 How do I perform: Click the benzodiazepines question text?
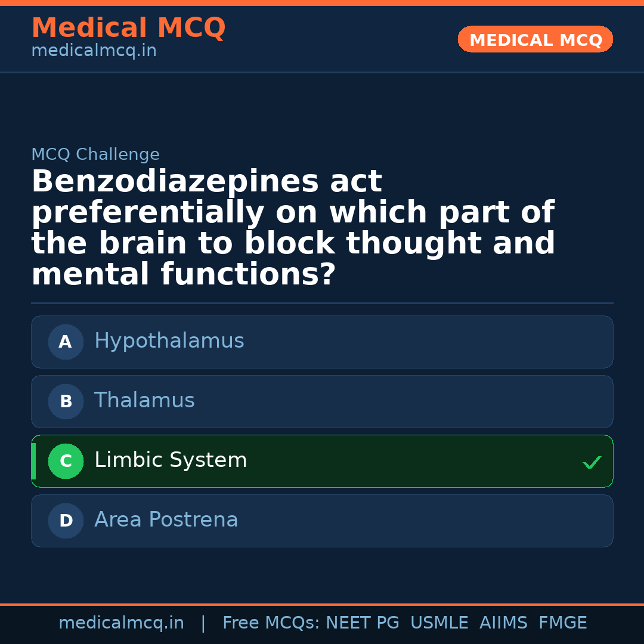pos(293,228)
